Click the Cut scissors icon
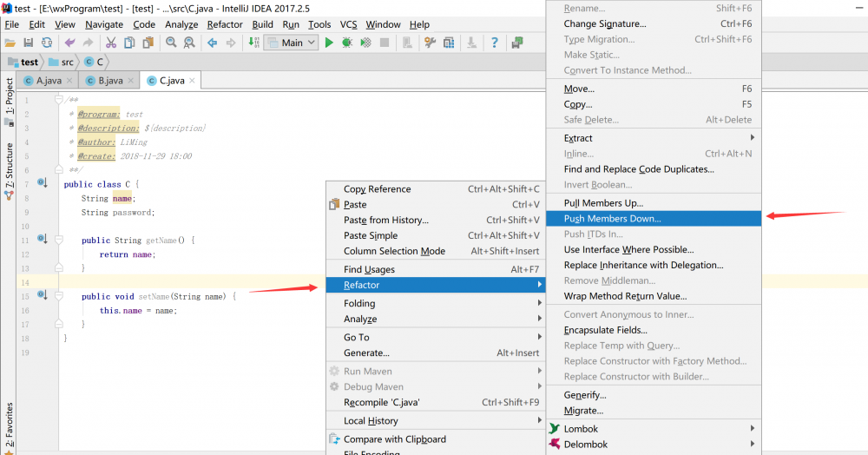 tap(112, 43)
